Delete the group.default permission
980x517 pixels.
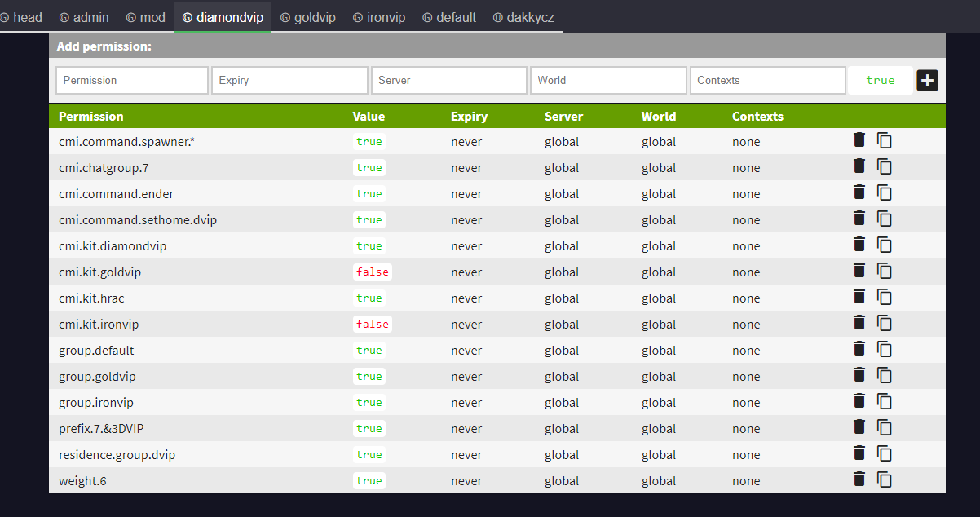(x=859, y=349)
